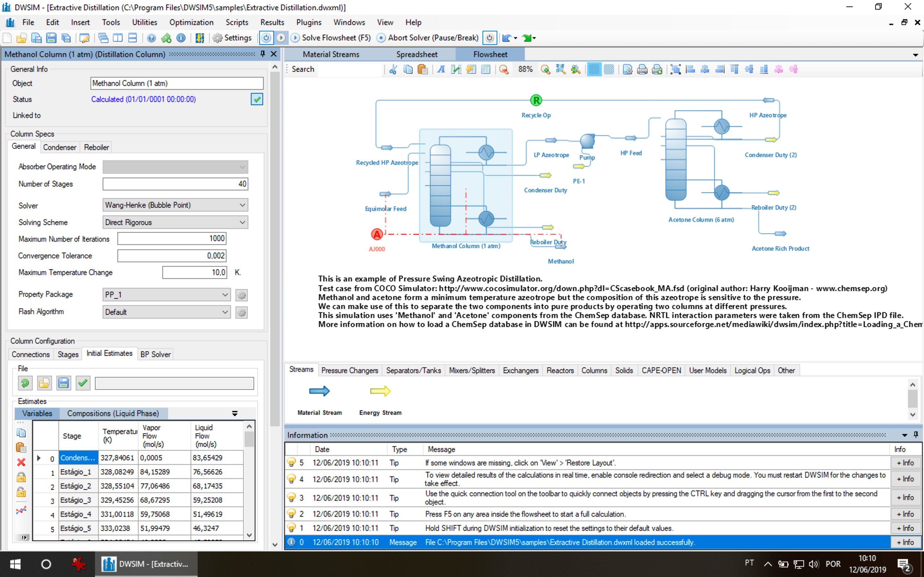The height and width of the screenshot is (577, 924).
Task: Copy estimates data using copy icon
Action: tap(21, 432)
